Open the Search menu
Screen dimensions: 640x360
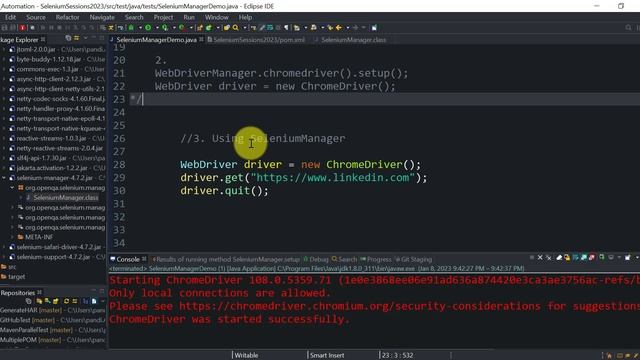coord(134,17)
